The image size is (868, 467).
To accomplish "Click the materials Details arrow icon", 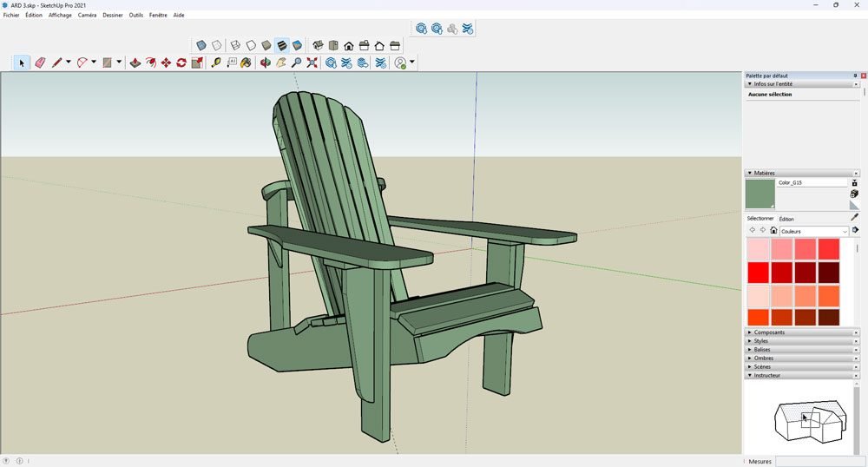I will pyautogui.click(x=855, y=230).
